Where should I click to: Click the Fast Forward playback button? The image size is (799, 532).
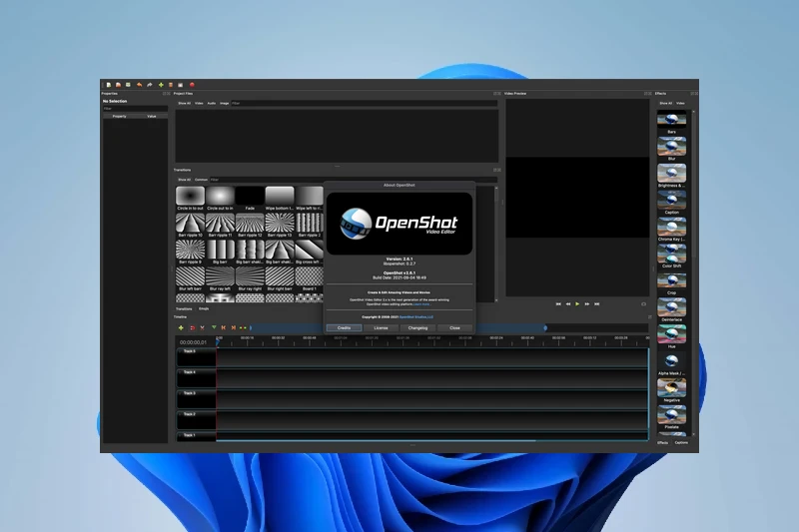[587, 303]
